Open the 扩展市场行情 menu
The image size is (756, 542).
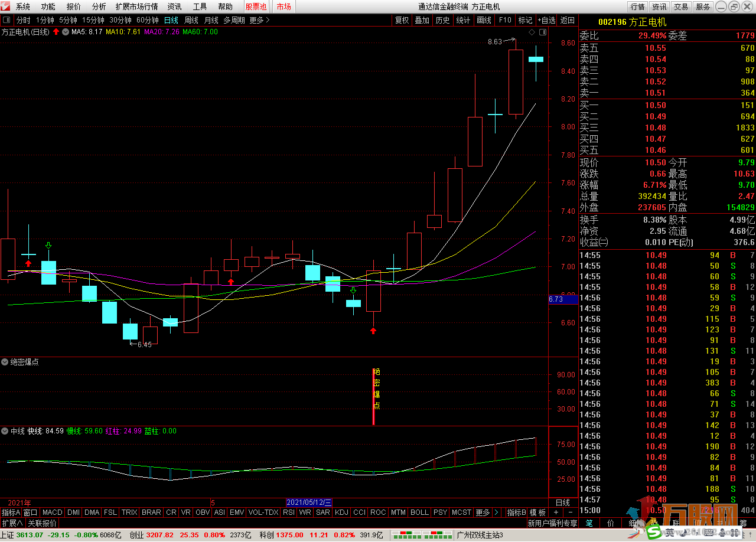click(x=137, y=6)
